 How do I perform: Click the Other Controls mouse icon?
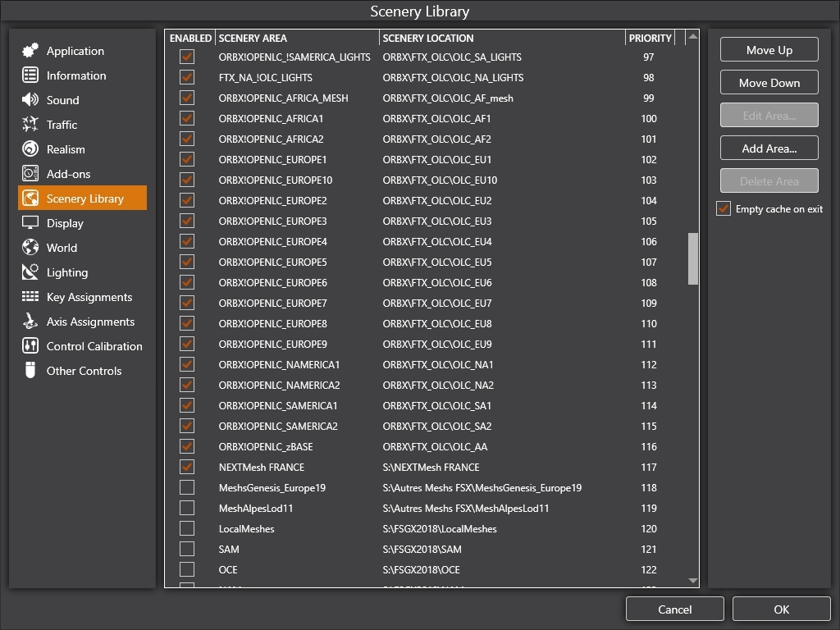[30, 370]
